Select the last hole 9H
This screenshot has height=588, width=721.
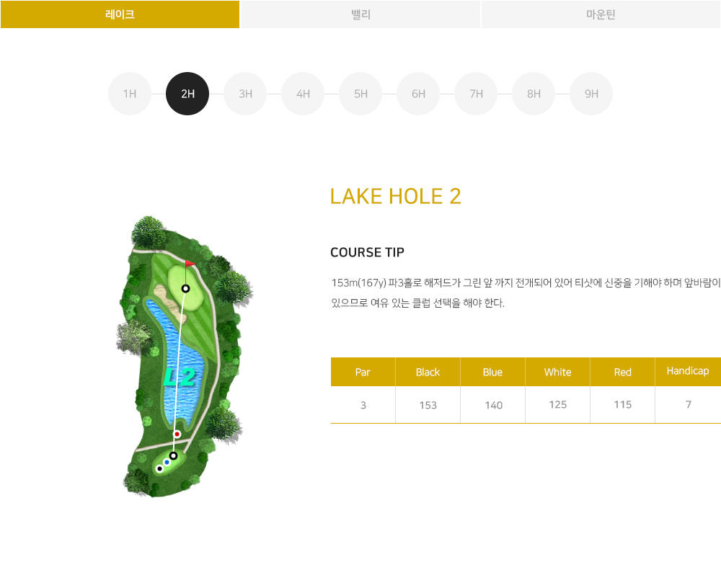[x=591, y=94]
